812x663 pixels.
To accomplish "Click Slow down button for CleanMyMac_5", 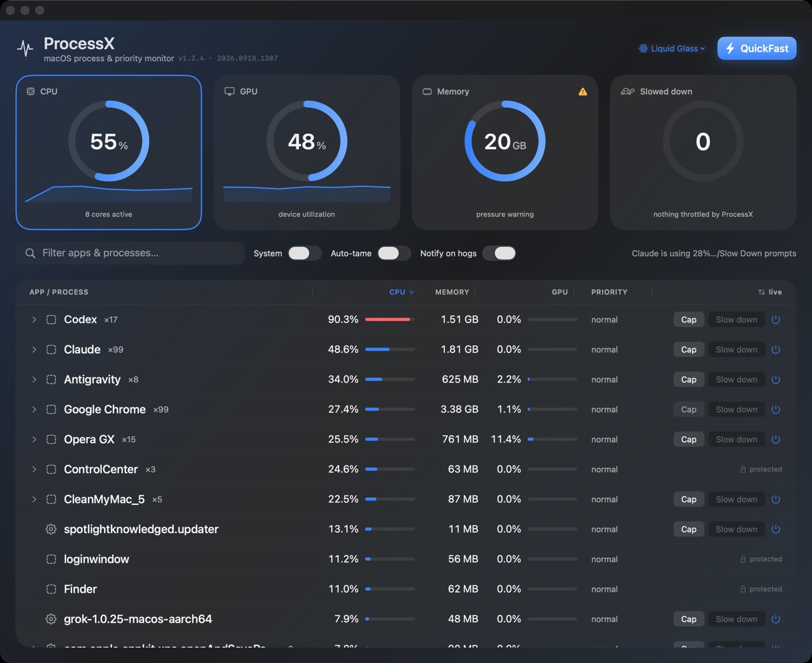I will click(x=736, y=499).
